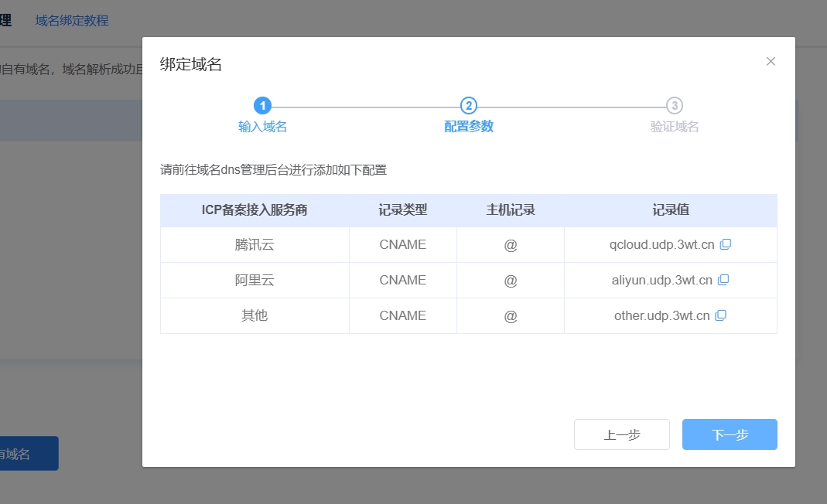
Task: Copy the other.udp.3wt.cn record value
Action: (x=721, y=315)
